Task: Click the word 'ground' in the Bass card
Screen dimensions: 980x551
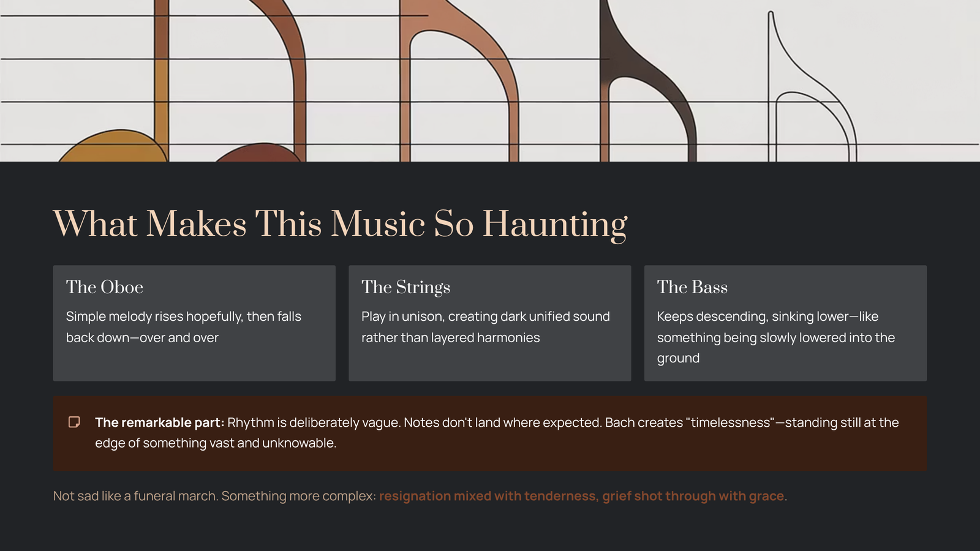Action: [678, 358]
